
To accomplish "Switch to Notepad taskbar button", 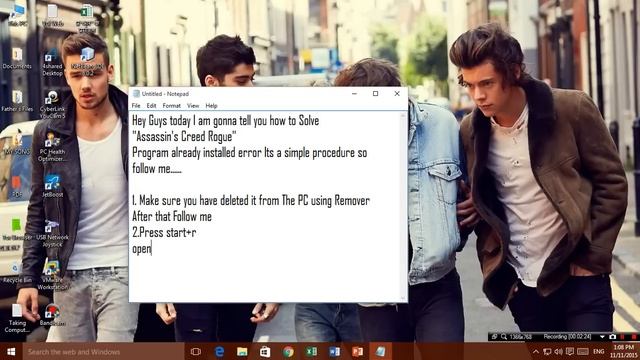I will [380, 351].
